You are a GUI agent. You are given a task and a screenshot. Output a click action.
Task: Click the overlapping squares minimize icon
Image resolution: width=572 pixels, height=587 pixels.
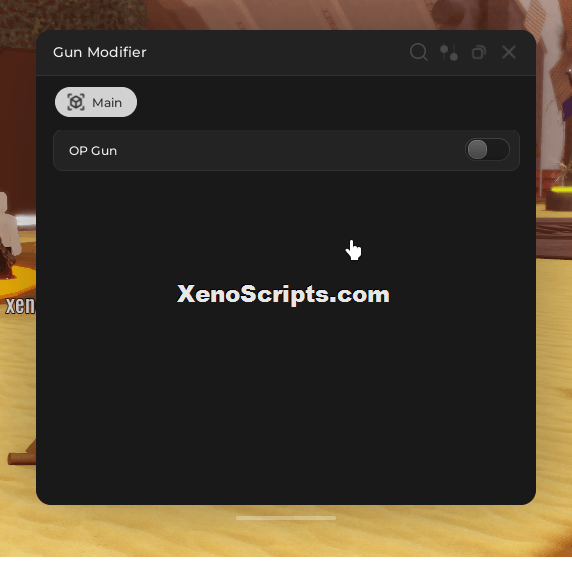tap(479, 52)
